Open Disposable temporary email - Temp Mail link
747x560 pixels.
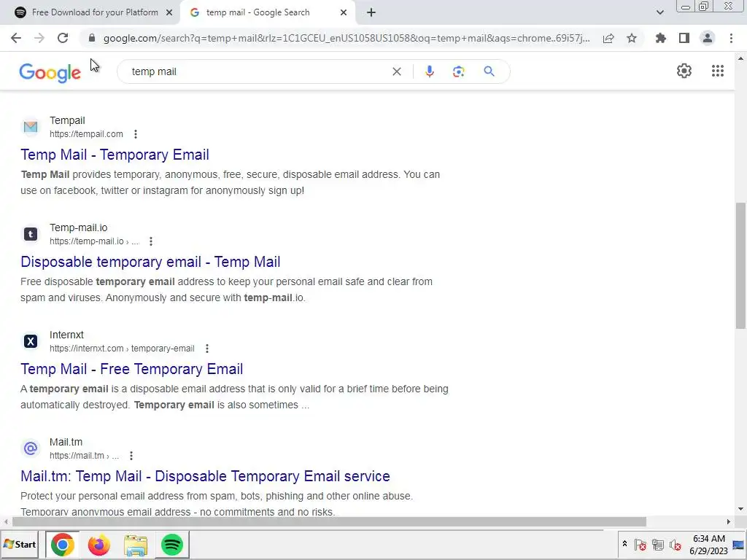(150, 262)
